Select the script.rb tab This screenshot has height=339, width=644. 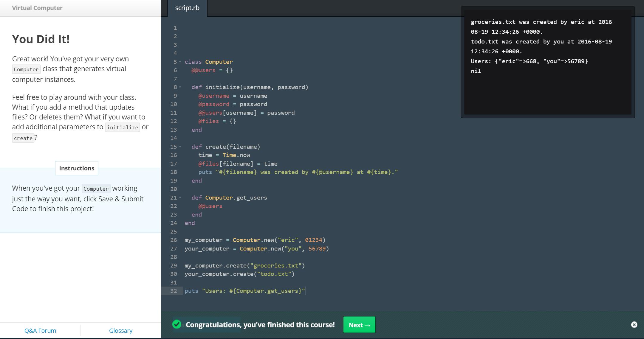click(x=187, y=8)
